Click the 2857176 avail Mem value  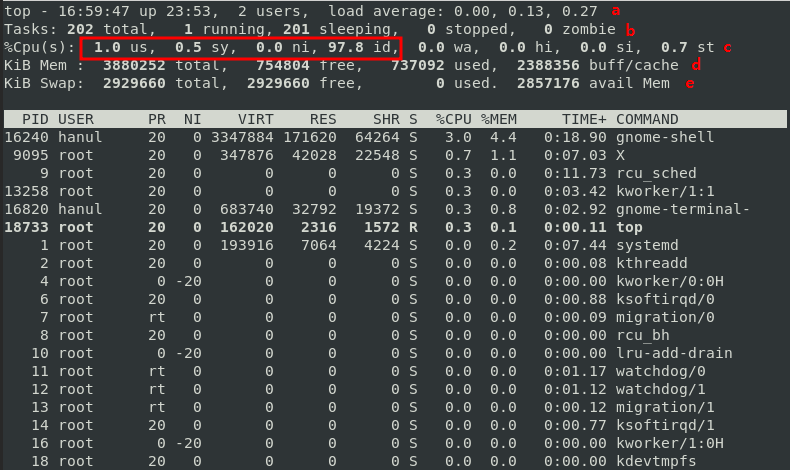[593, 83]
